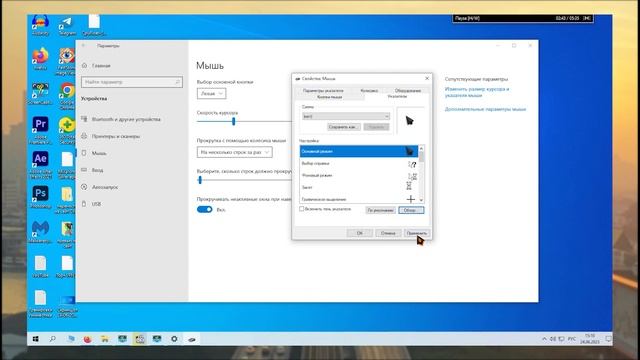This screenshot has width=640, height=360.
Task: Open 360 Total Security desktop icon
Action: point(67,130)
